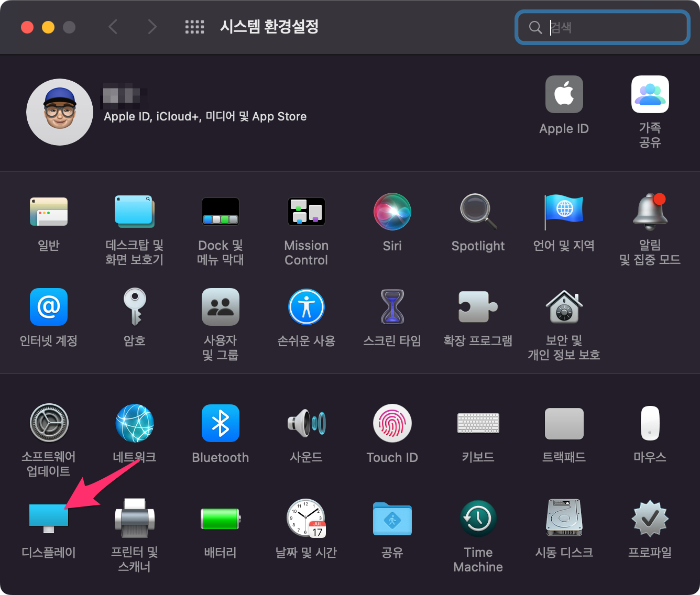700x595 pixels.
Task: Open 날짜 및 시간 clock icon
Action: point(307,518)
